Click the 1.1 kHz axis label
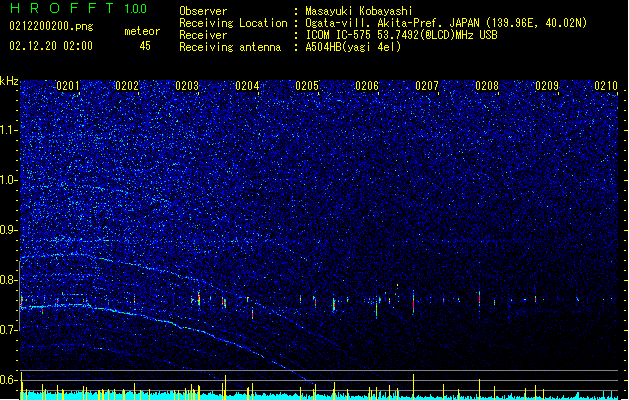This screenshot has height=400, width=629. (8, 130)
